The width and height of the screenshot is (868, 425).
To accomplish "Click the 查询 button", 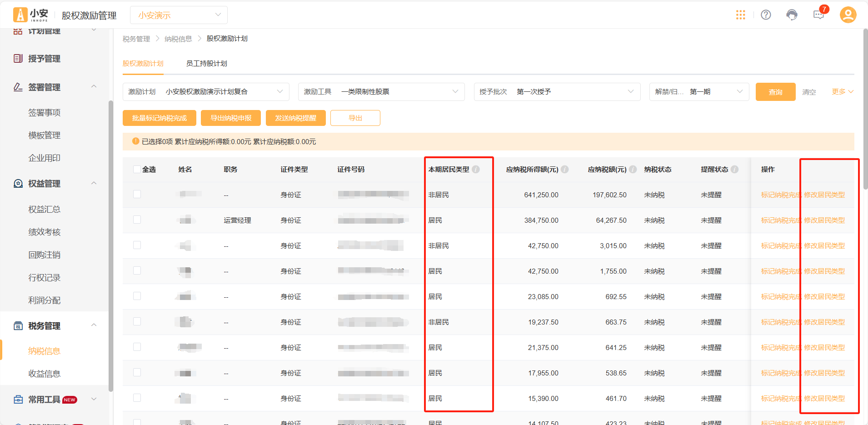I will pos(775,92).
